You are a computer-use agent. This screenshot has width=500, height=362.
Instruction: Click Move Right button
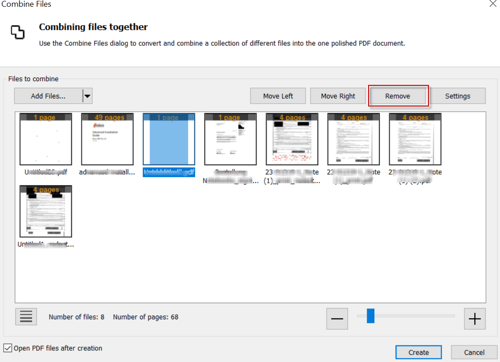(x=338, y=96)
